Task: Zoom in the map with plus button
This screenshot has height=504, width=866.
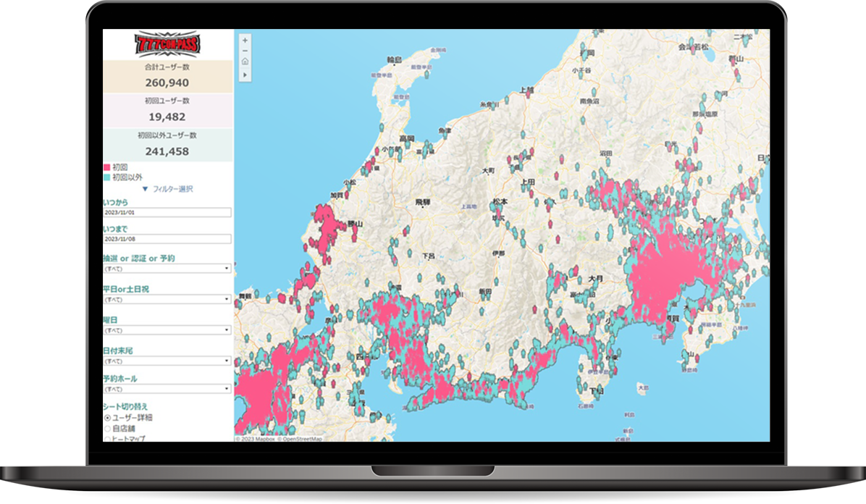Action: (245, 41)
